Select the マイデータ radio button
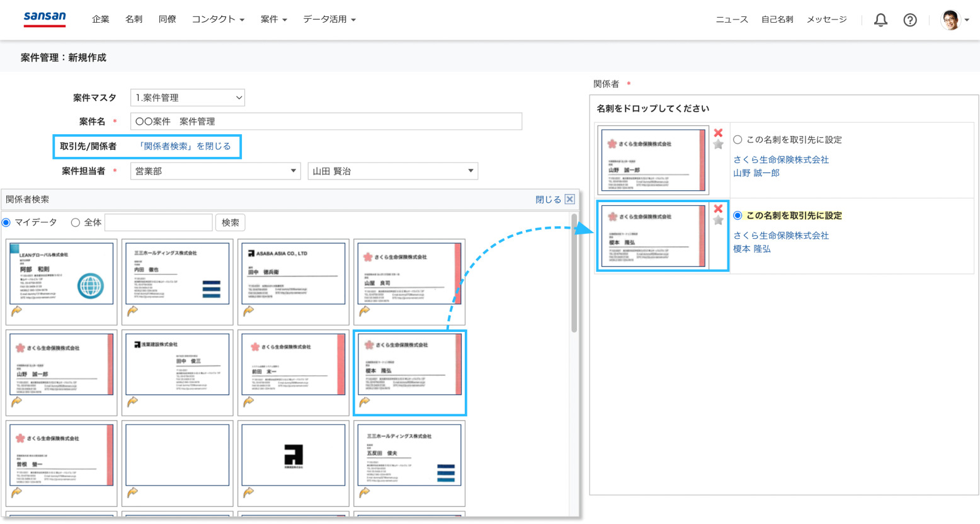 [x=6, y=222]
